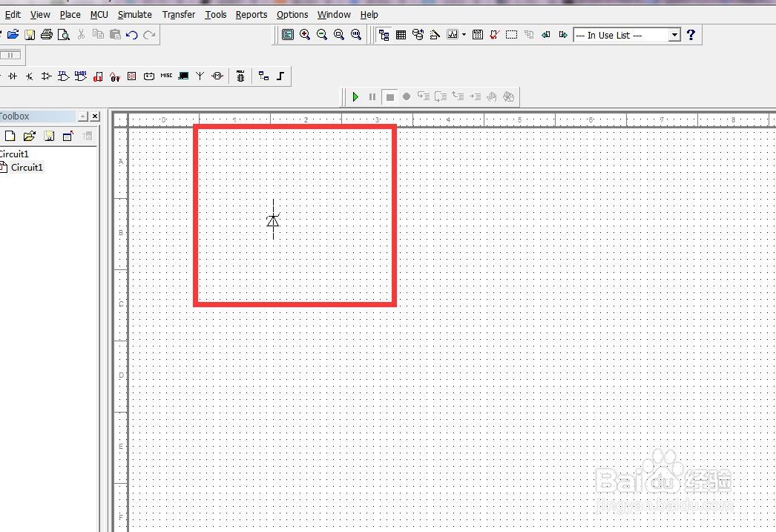Open the Window menu

pyautogui.click(x=334, y=15)
